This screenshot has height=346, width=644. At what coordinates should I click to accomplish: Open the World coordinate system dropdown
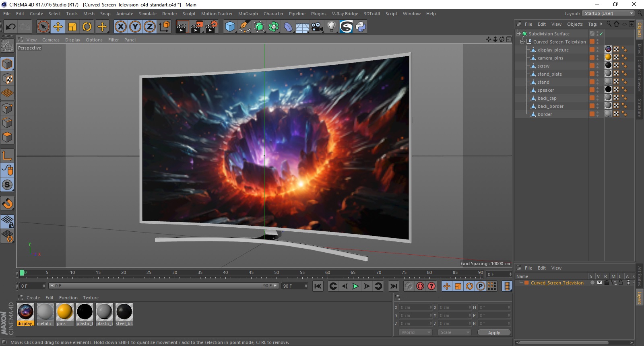click(415, 332)
